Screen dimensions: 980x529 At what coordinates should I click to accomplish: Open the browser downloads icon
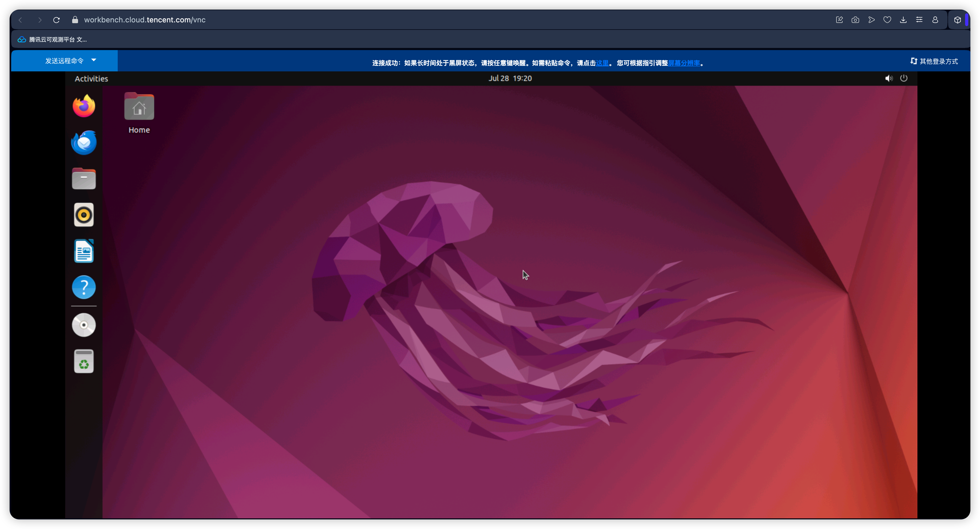903,20
